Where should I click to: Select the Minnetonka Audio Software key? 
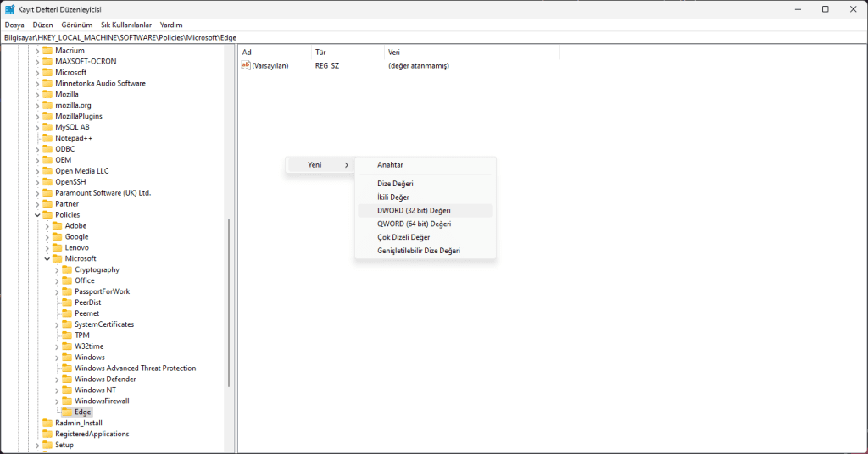click(100, 83)
